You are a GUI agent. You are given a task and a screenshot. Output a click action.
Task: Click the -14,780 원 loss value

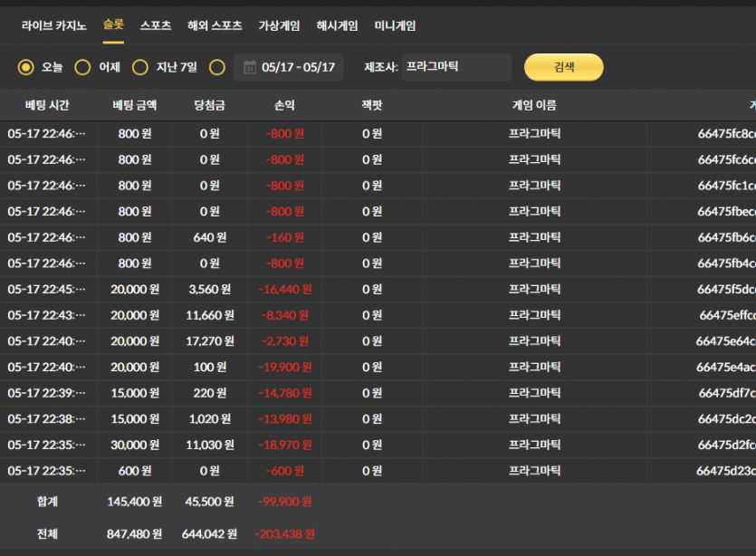[285, 394]
